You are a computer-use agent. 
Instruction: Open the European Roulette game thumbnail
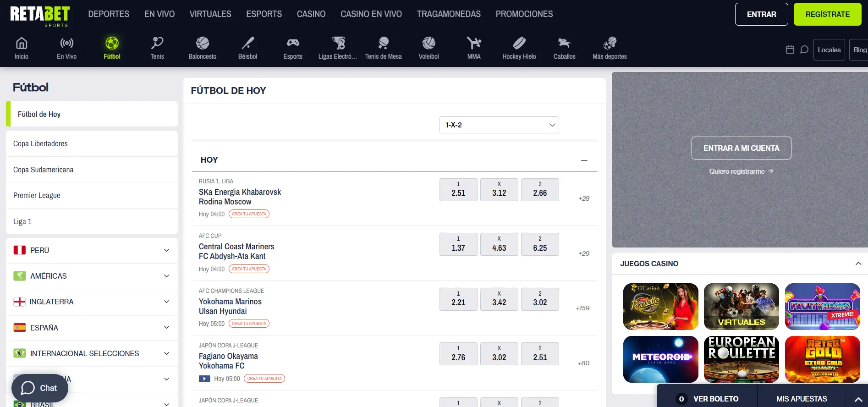click(x=741, y=359)
